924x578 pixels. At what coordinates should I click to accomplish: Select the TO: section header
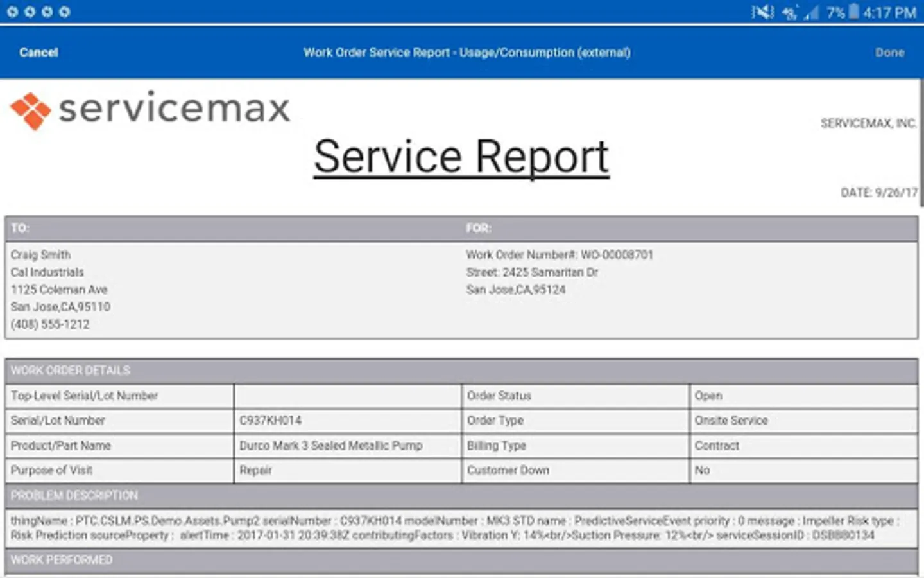[x=20, y=228]
